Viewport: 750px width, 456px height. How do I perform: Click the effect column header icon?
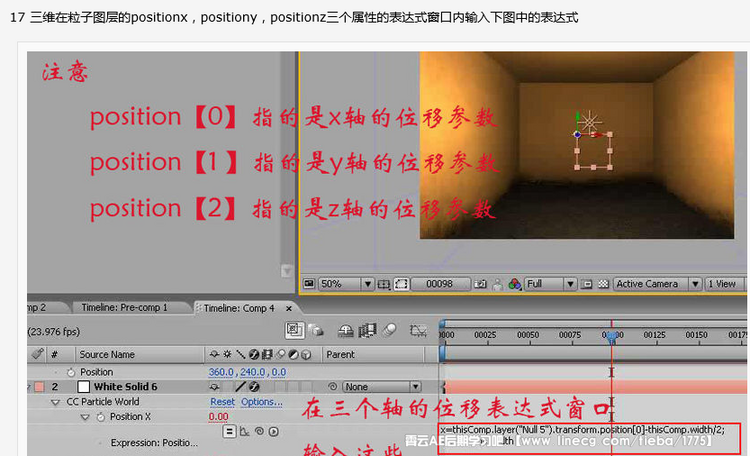[254, 355]
